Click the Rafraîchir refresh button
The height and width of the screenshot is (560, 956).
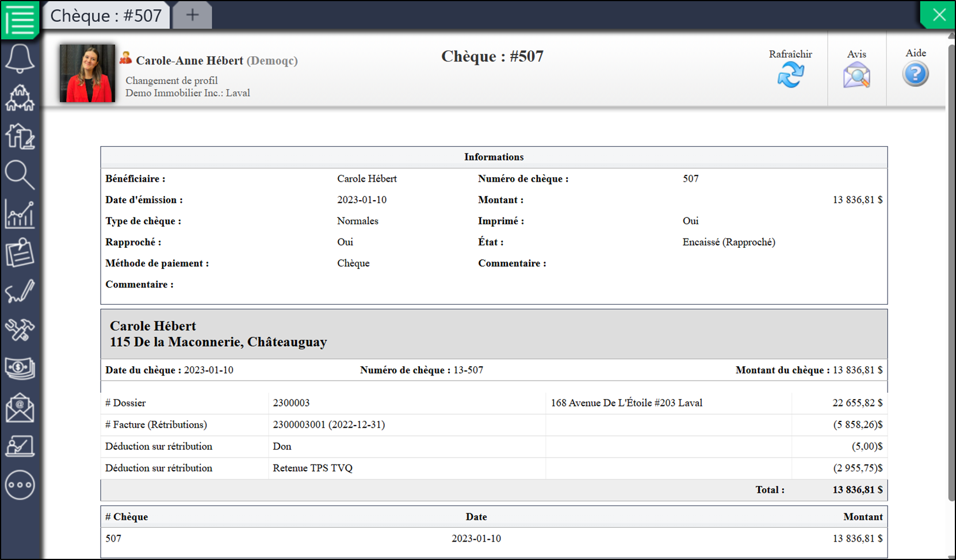tap(791, 69)
